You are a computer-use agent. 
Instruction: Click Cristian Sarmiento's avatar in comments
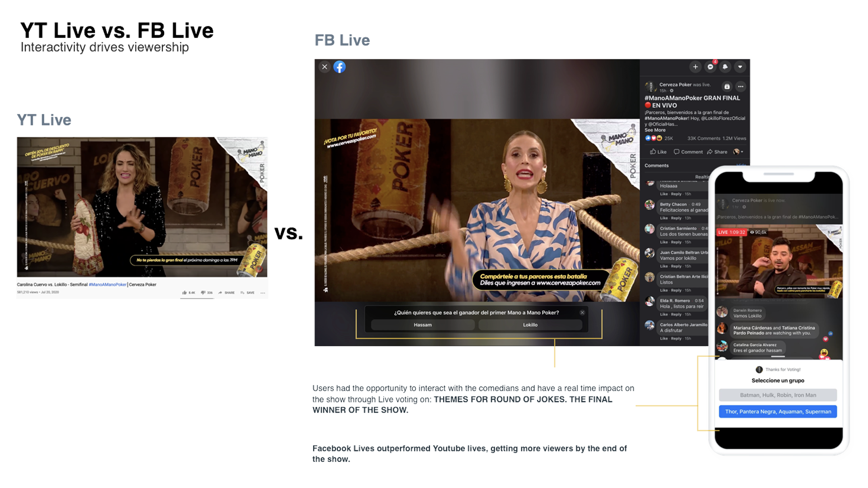coord(650,229)
